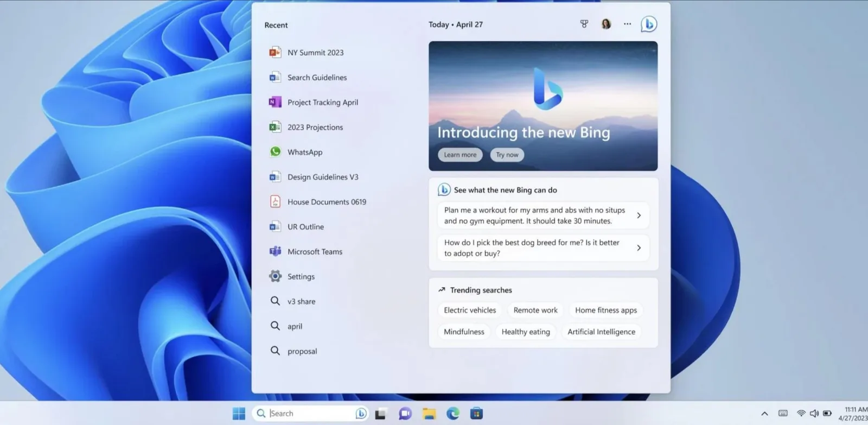Open the volume control tray icon
Viewport: 868px width, 425px height.
coord(814,414)
